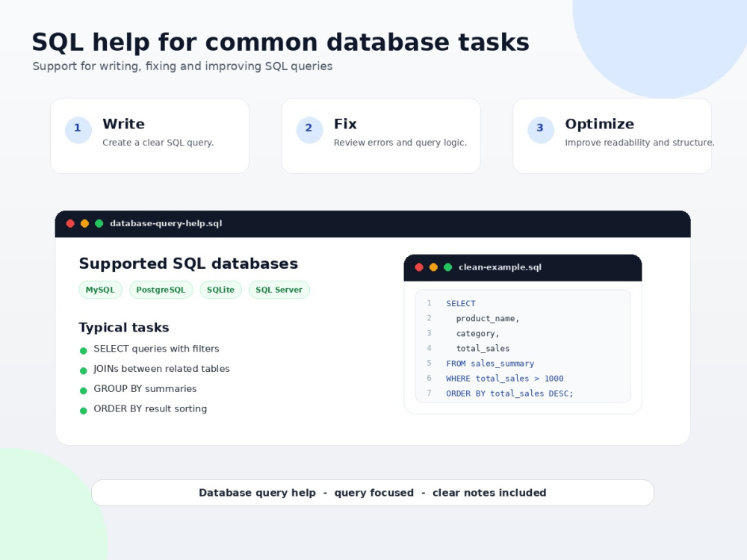This screenshot has width=747, height=560.
Task: Click 'ORDER BY result sorting' item
Action: click(x=150, y=409)
